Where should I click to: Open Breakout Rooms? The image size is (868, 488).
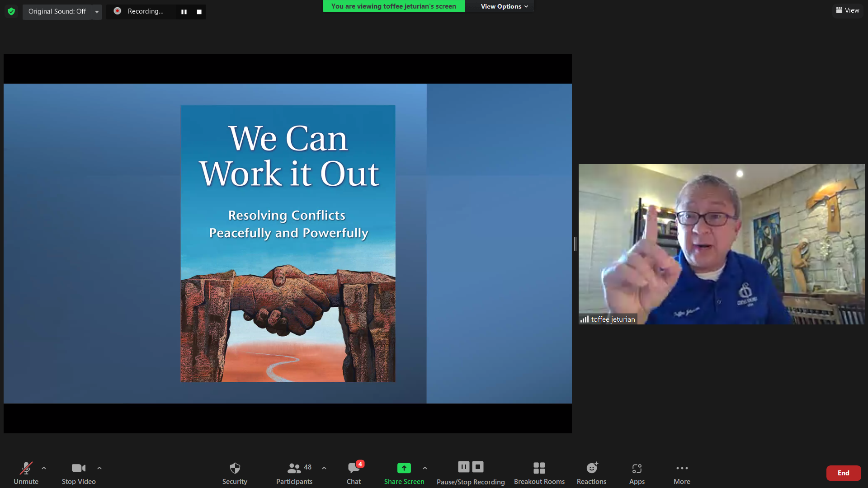pyautogui.click(x=539, y=473)
